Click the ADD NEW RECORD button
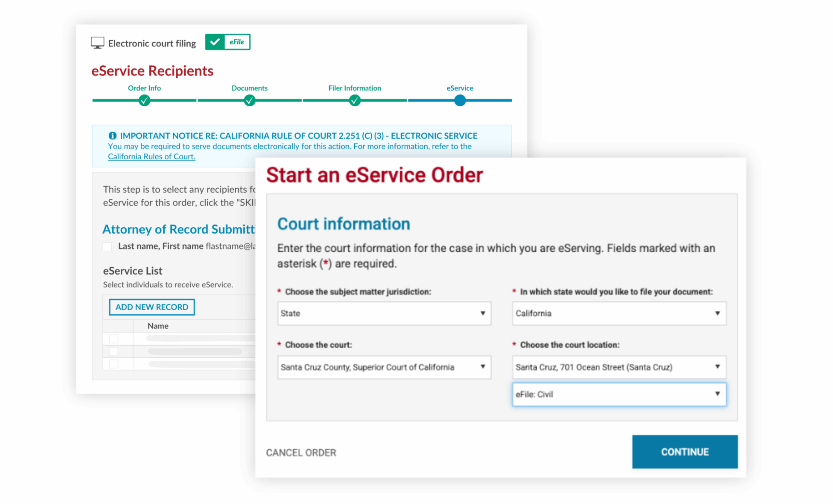The image size is (833, 504). coord(152,307)
